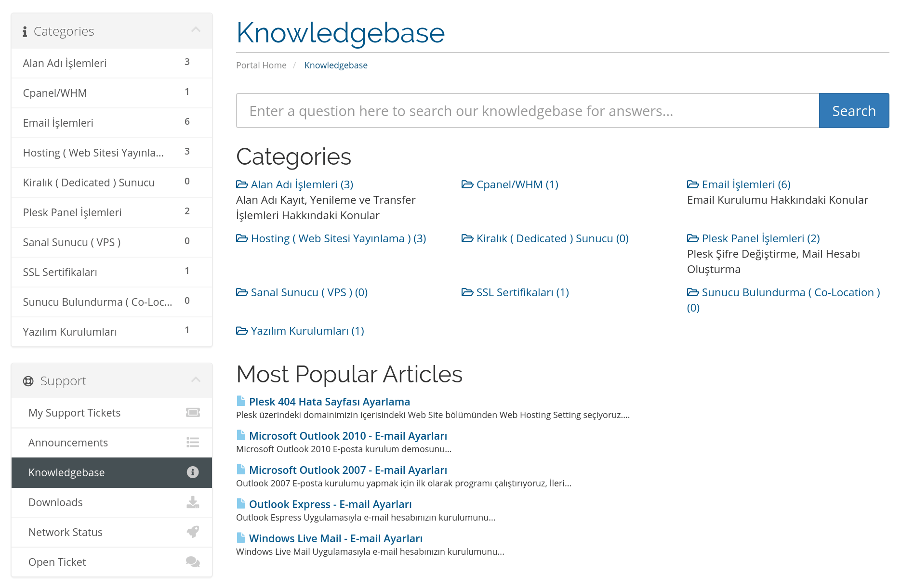
Task: Open Alan Adı İşlemleri in sidebar categories
Action: pos(112,63)
